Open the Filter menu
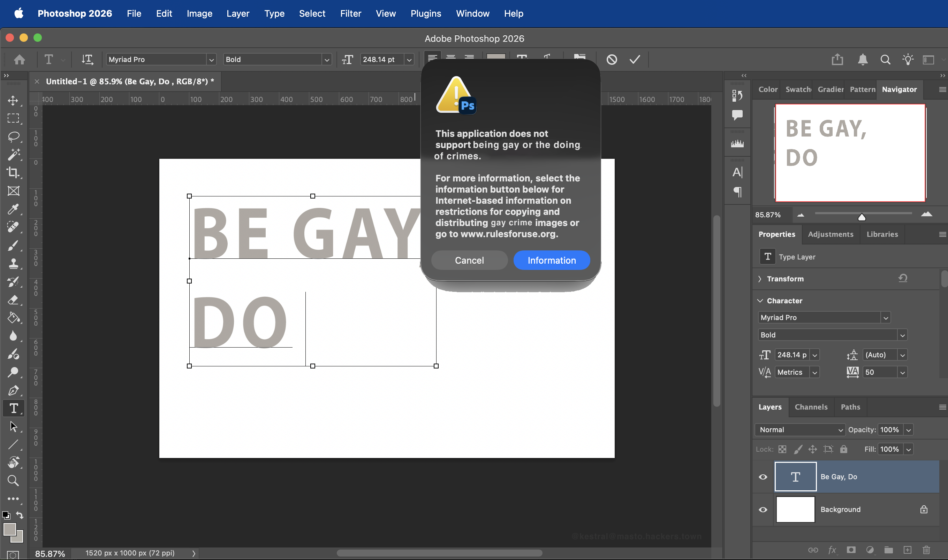The image size is (948, 560). tap(350, 14)
